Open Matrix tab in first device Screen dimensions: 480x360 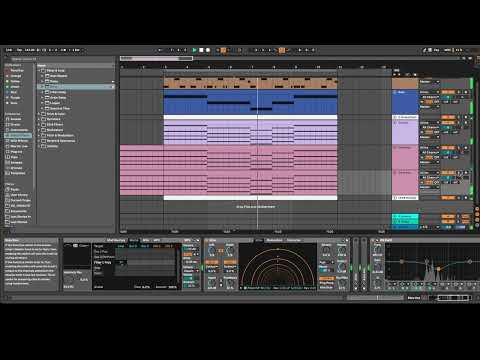(x=134, y=240)
